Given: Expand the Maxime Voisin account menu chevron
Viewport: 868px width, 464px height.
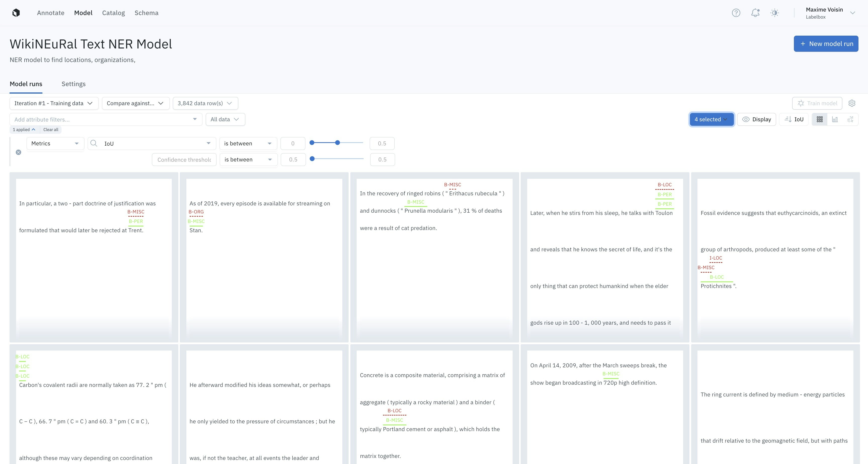Looking at the screenshot, I should [x=852, y=13].
